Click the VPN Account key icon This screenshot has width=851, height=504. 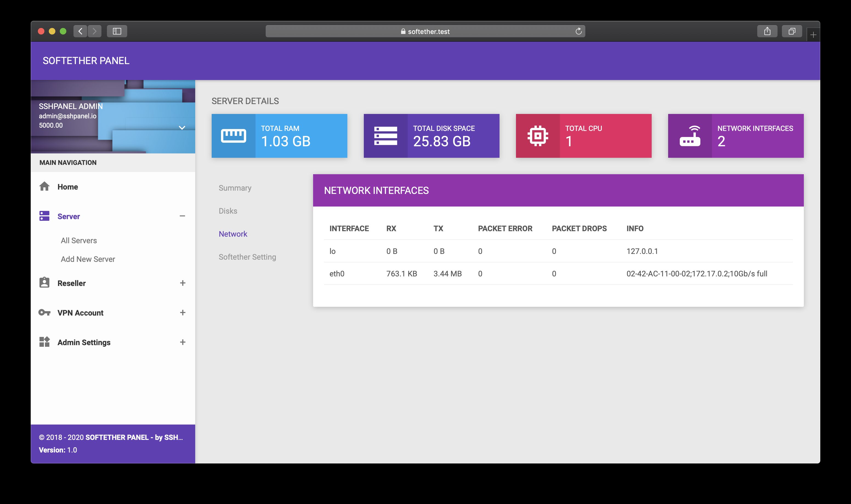tap(44, 313)
